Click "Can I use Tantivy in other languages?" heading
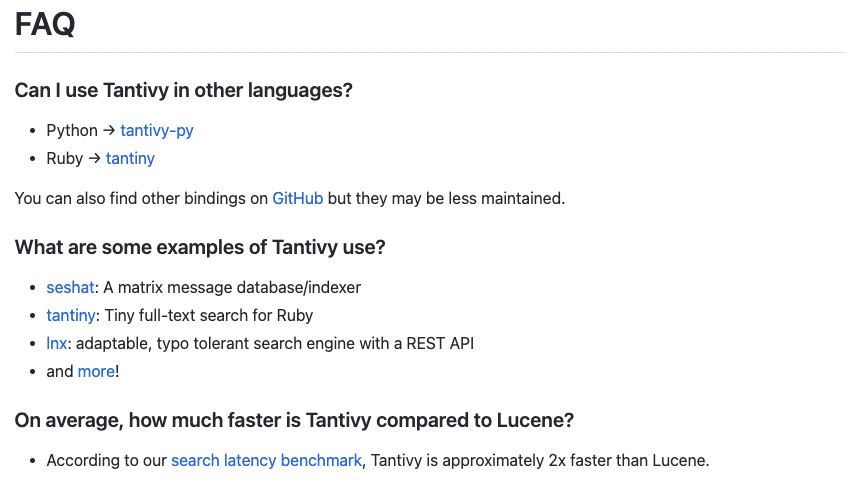The width and height of the screenshot is (856, 489). pyautogui.click(x=184, y=90)
